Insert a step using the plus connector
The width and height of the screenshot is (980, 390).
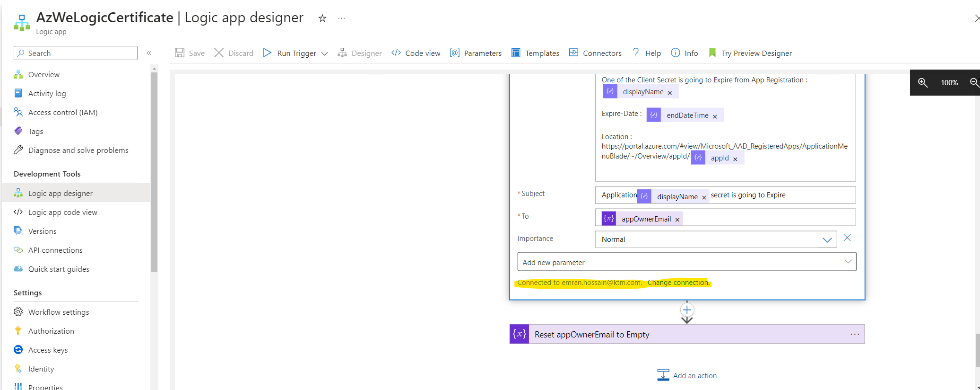(x=687, y=310)
